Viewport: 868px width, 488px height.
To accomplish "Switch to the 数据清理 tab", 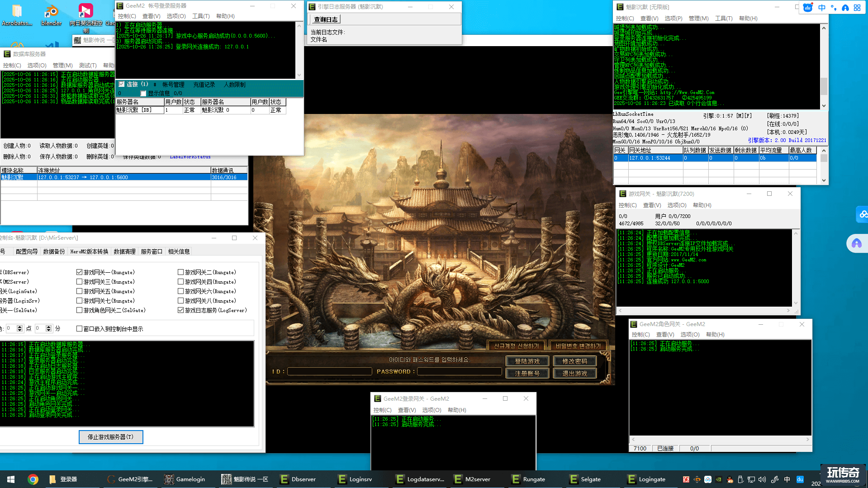I will 124,251.
